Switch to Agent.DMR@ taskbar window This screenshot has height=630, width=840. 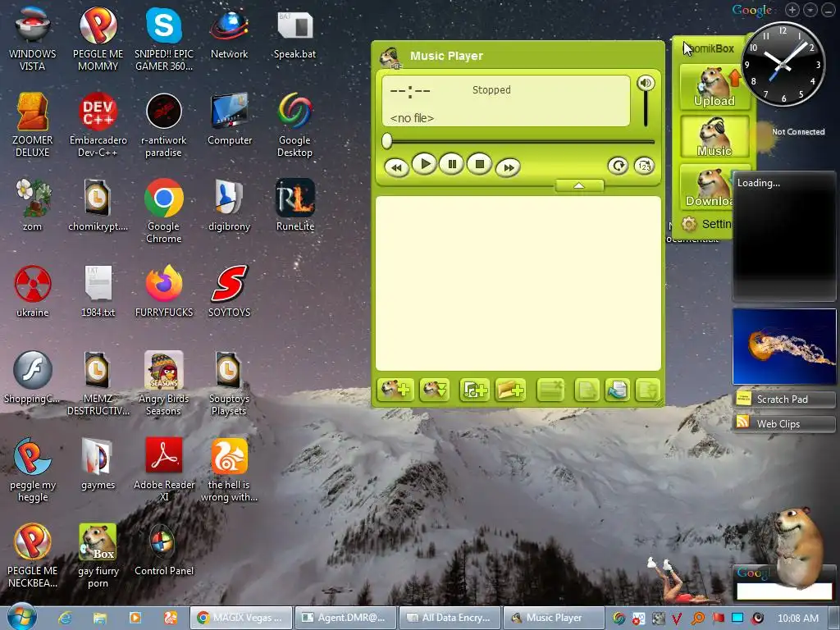coord(345,618)
